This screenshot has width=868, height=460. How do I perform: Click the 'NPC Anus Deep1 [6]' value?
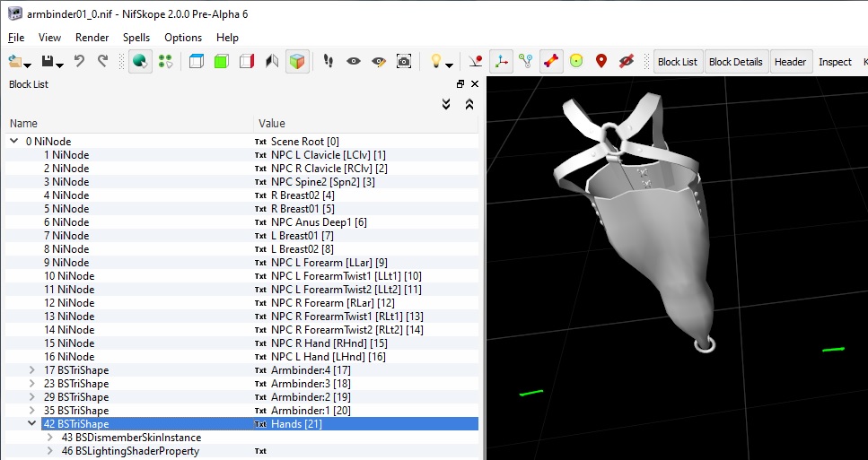(319, 222)
